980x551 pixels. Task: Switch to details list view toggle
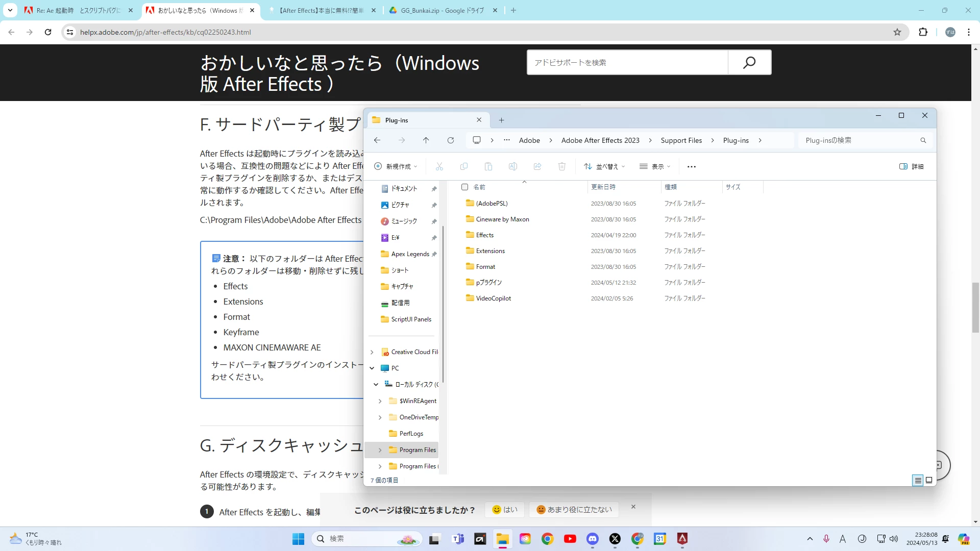[918, 480]
